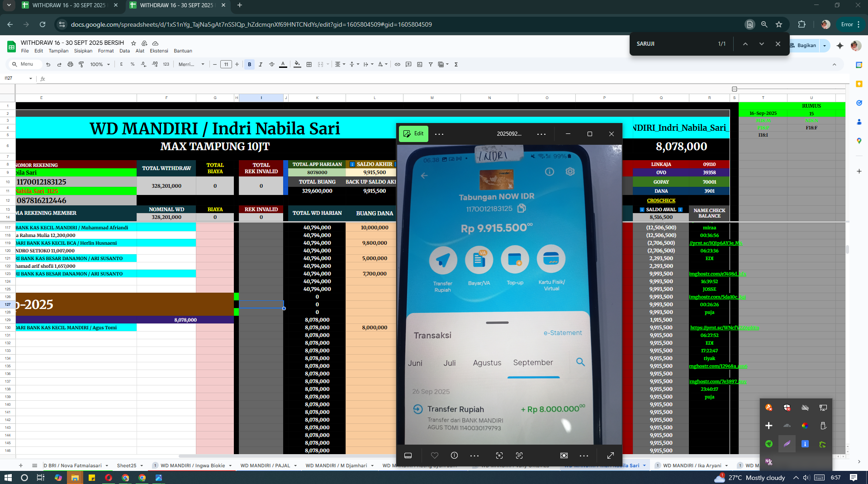Click the Create a filter icon
The width and height of the screenshot is (868, 484).
(x=431, y=64)
